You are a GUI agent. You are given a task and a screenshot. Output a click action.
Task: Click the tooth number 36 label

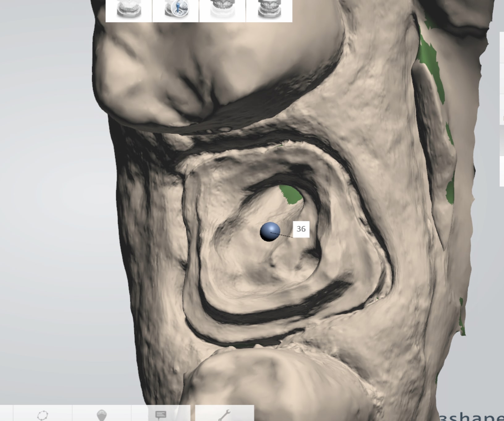click(301, 229)
